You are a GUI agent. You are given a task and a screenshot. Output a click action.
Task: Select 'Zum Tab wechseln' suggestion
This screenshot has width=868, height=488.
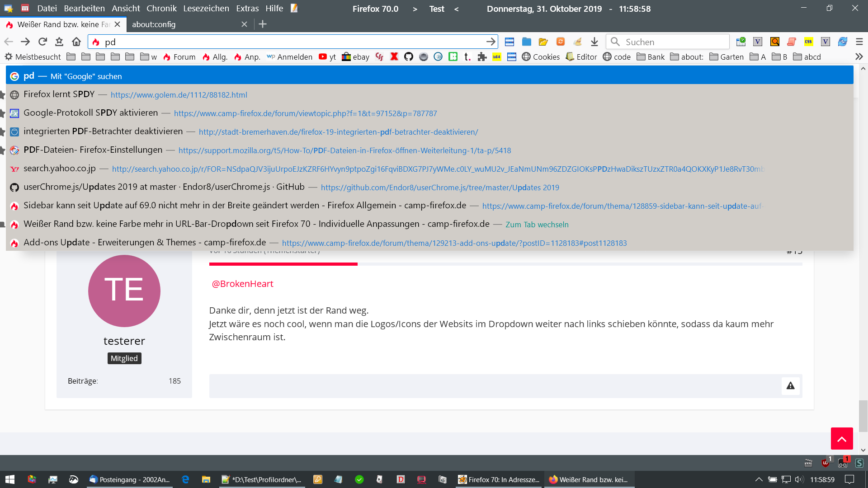point(537,225)
